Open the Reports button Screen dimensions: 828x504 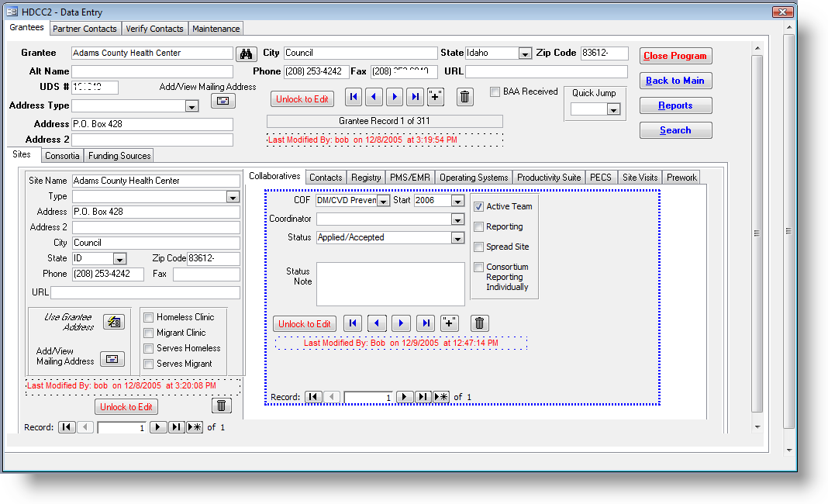(675, 105)
